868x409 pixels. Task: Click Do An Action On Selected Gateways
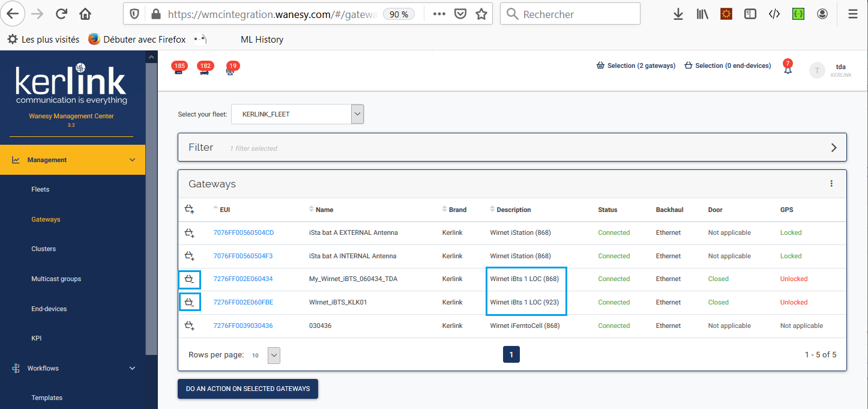[247, 389]
